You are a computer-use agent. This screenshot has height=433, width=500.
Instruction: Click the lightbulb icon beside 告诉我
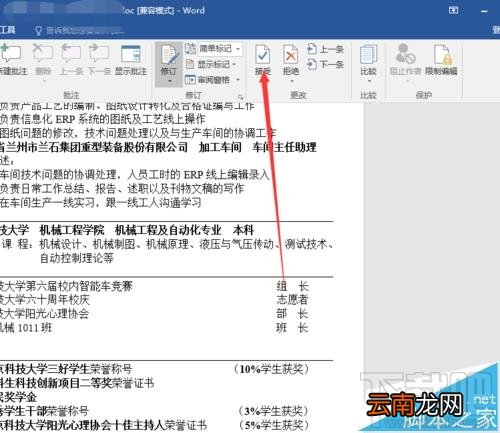39,31
